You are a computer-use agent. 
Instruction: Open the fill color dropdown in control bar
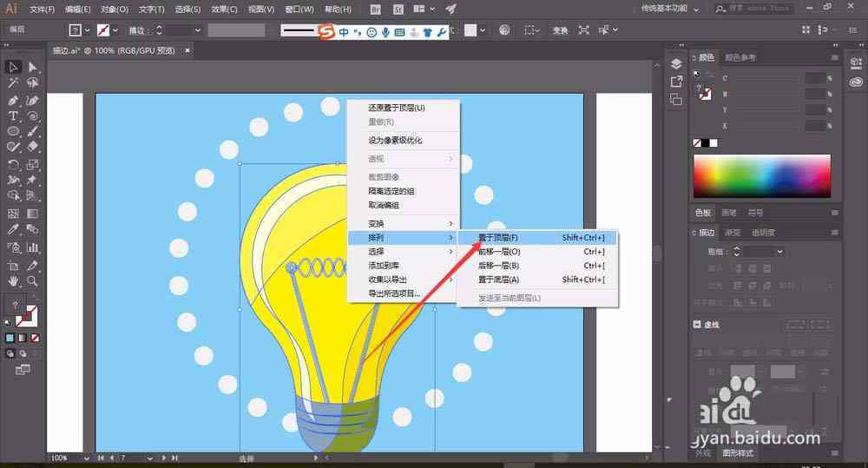[87, 30]
